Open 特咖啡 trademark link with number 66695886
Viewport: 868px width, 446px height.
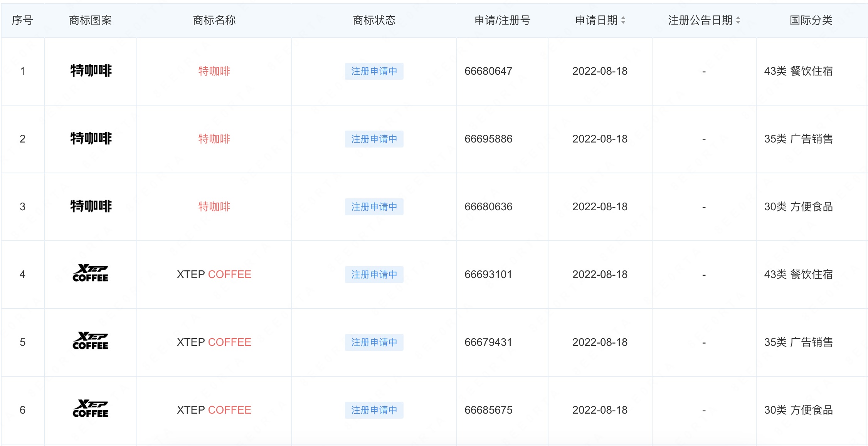[x=214, y=139]
